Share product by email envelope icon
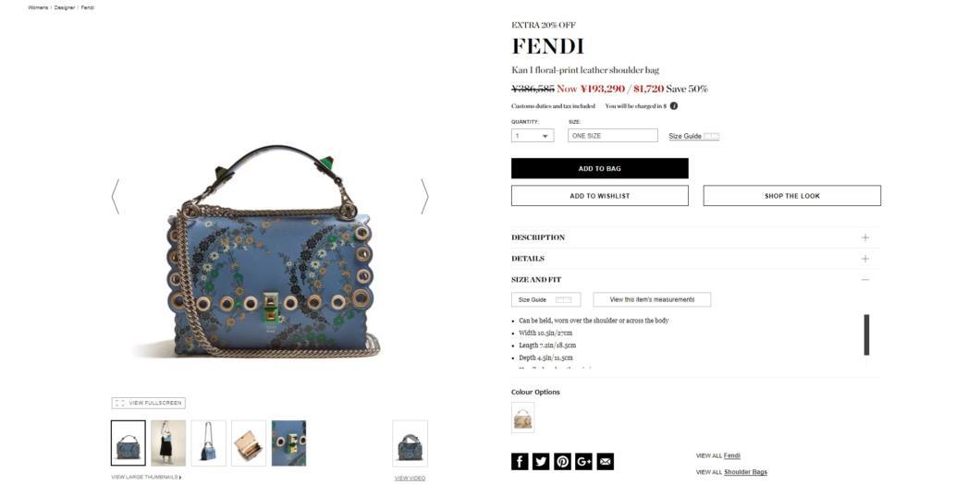The image size is (980, 485). click(605, 461)
